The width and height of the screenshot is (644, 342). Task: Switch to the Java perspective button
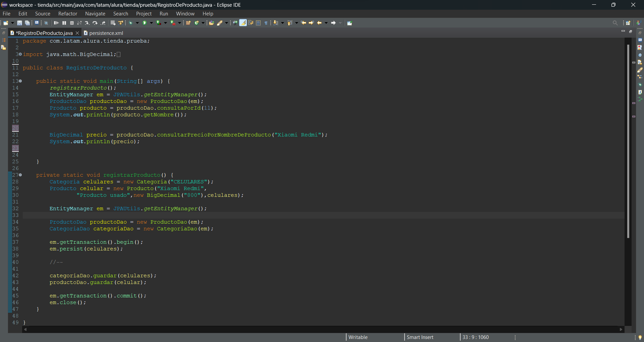639,23
